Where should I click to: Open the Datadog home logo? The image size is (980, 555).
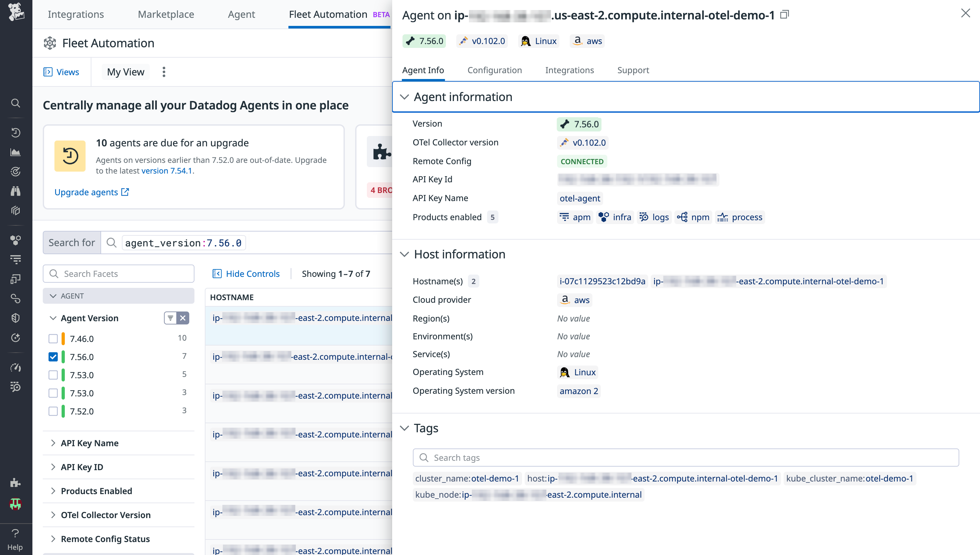pyautogui.click(x=16, y=12)
